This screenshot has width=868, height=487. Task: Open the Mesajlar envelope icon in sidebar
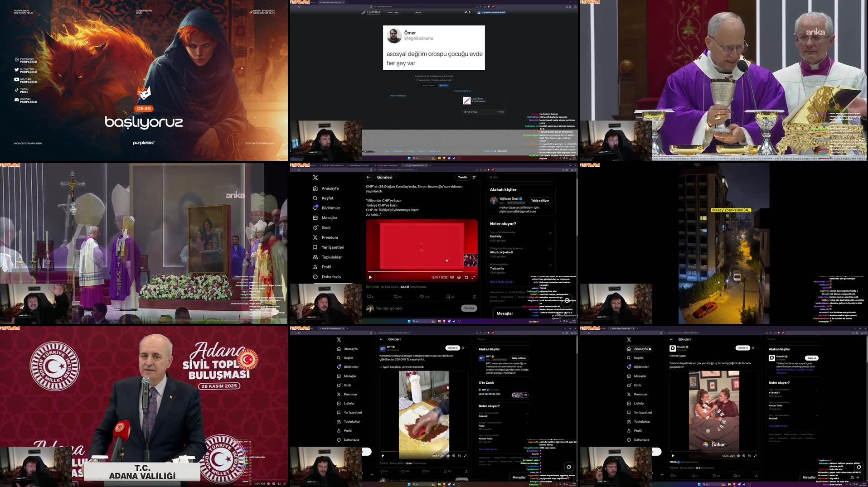(315, 217)
